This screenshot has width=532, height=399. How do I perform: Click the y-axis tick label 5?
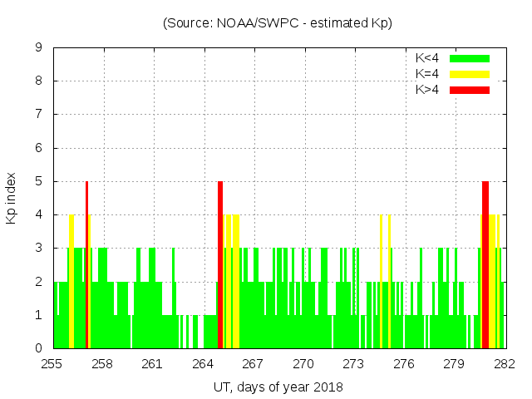click(38, 181)
